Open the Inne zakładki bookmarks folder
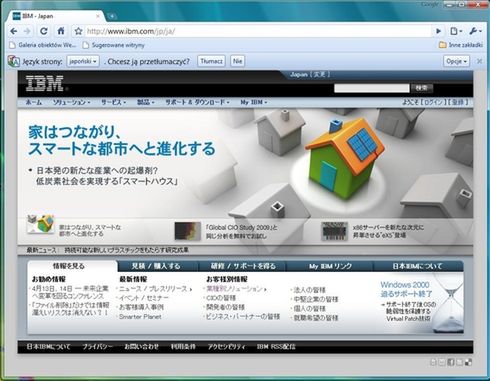 coord(461,45)
